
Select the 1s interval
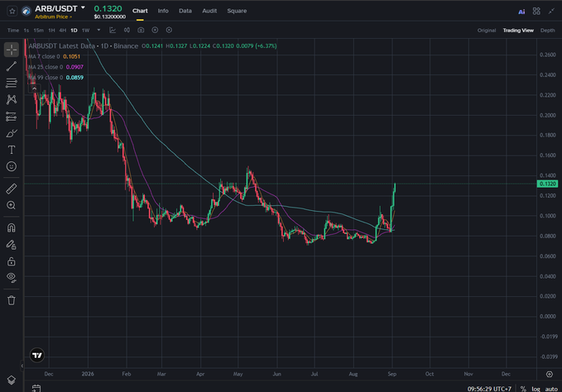tap(26, 31)
